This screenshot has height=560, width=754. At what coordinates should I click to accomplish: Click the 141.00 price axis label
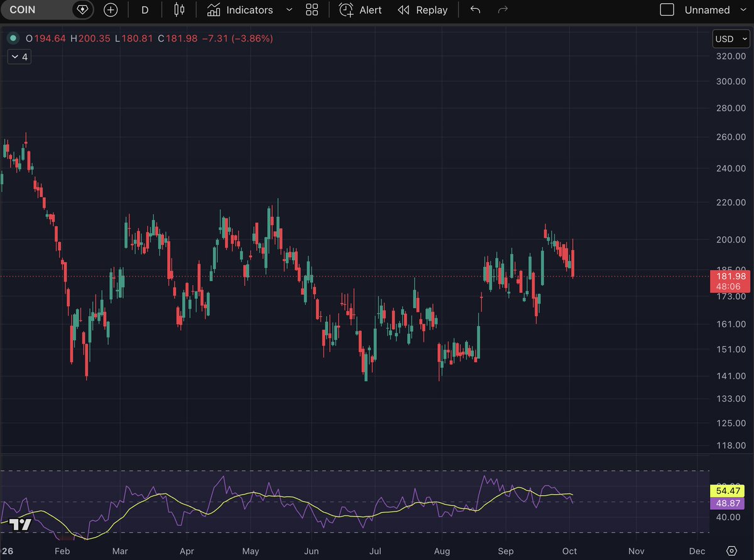tap(731, 376)
